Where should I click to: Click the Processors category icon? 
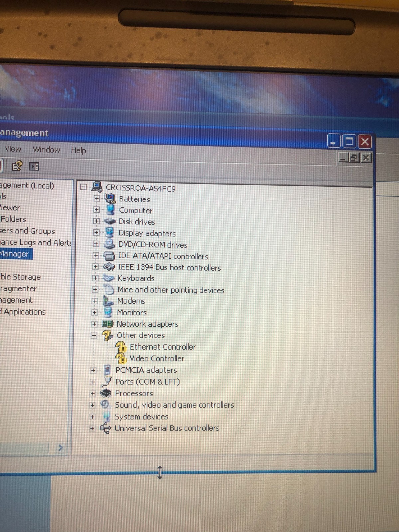pos(106,393)
